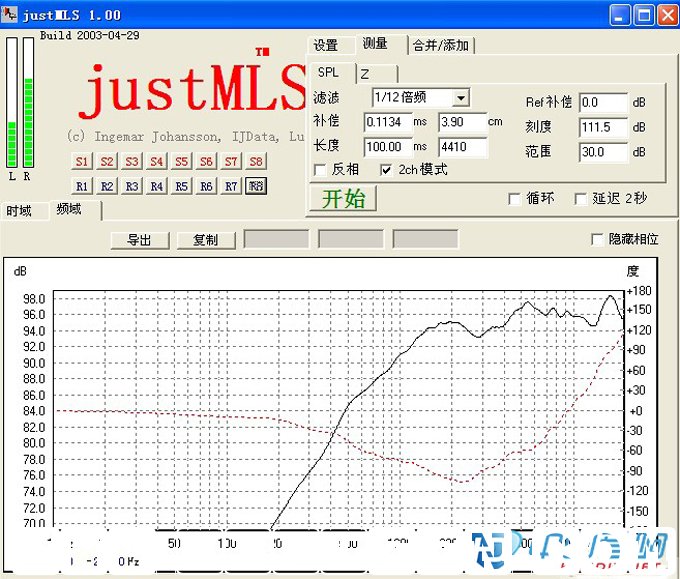Image resolution: width=680 pixels, height=579 pixels.
Task: Select the S2 memory button
Action: pyautogui.click(x=107, y=161)
